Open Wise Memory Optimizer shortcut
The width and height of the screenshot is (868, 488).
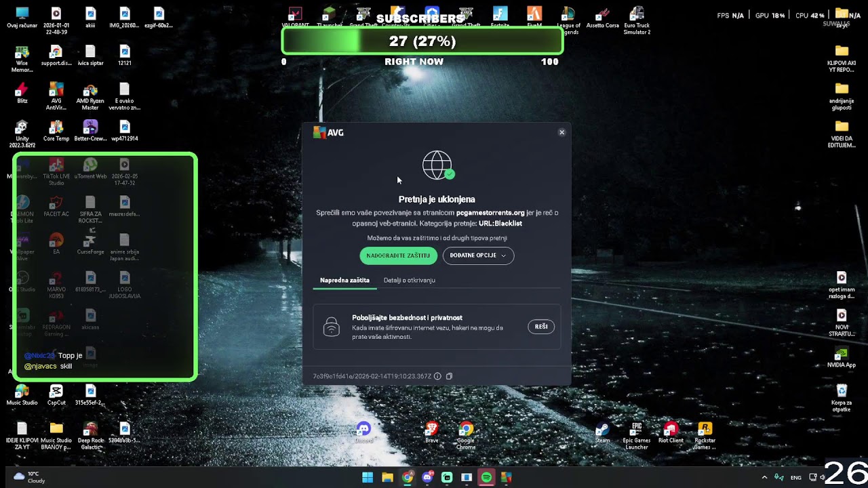tap(22, 59)
